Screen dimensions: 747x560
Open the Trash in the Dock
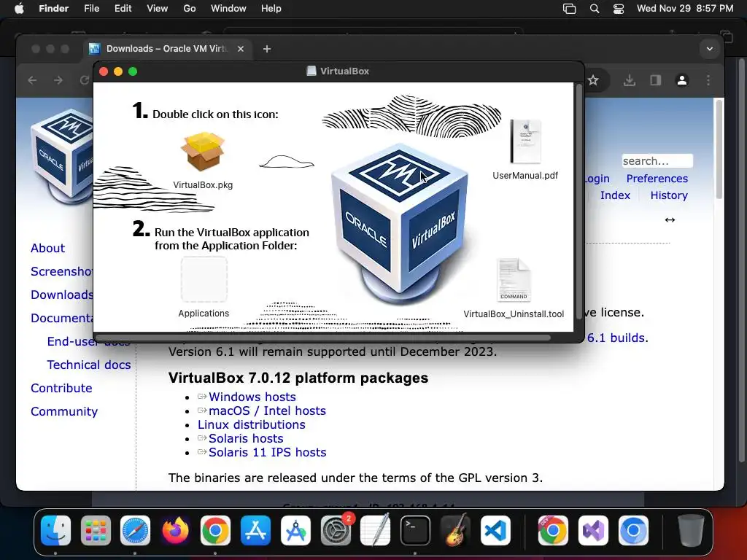coord(691,530)
